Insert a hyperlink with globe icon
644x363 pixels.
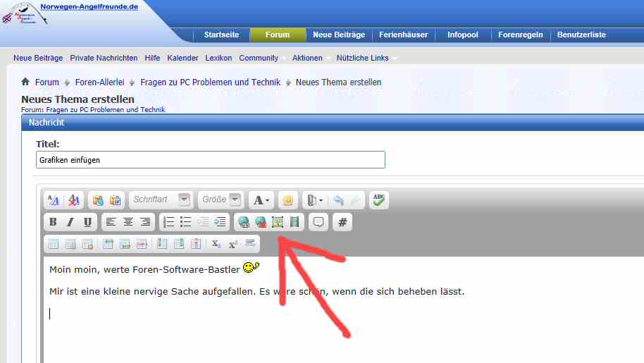pos(244,222)
